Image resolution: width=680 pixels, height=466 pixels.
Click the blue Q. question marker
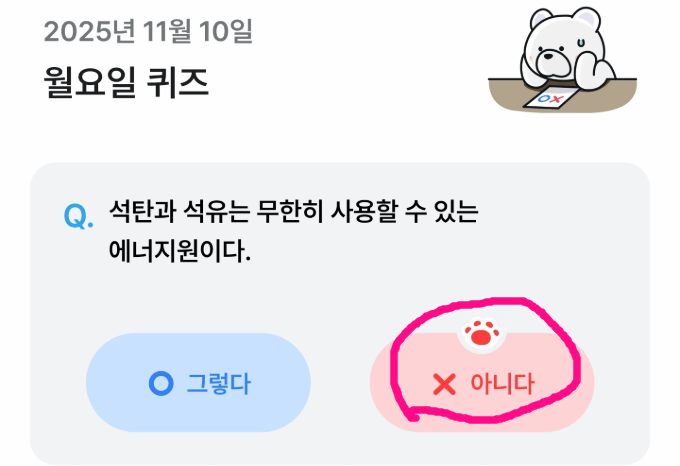pos(78,216)
